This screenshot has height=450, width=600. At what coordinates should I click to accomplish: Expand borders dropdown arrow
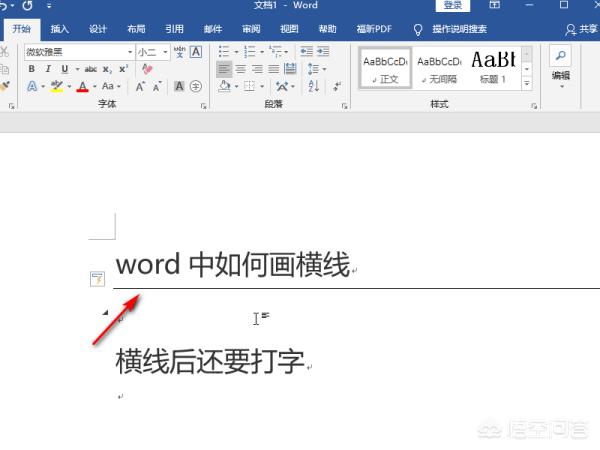262,86
